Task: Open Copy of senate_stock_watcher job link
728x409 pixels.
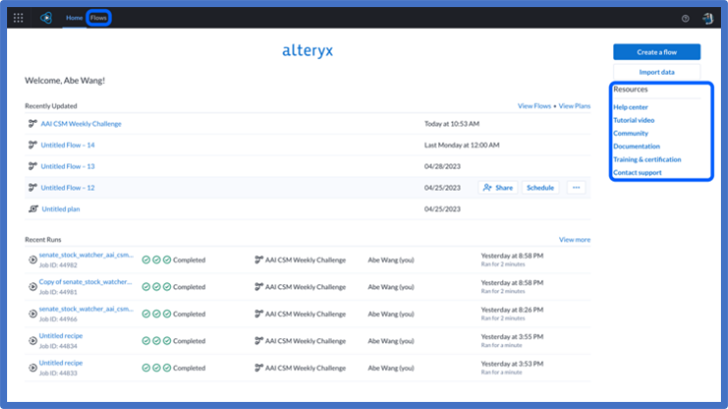Action: 85,282
